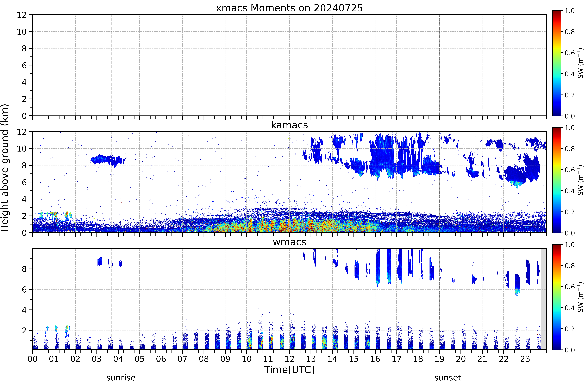Click the sunset dashed line in the xmacs panel

pos(439,65)
